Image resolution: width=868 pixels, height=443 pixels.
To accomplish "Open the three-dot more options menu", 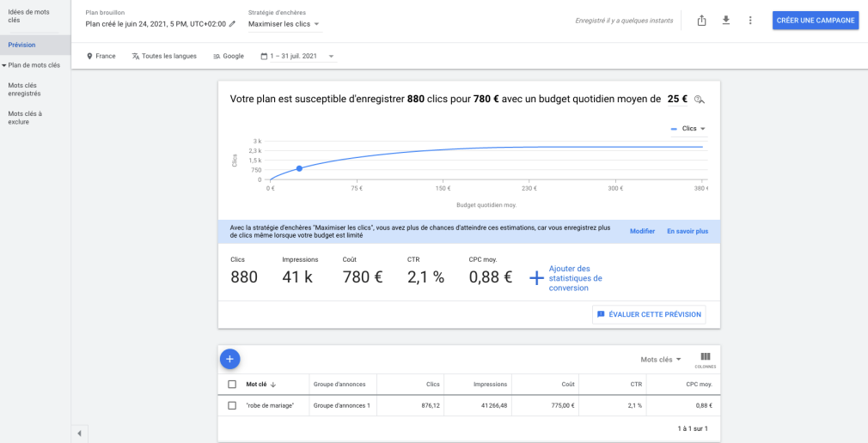I will [750, 21].
